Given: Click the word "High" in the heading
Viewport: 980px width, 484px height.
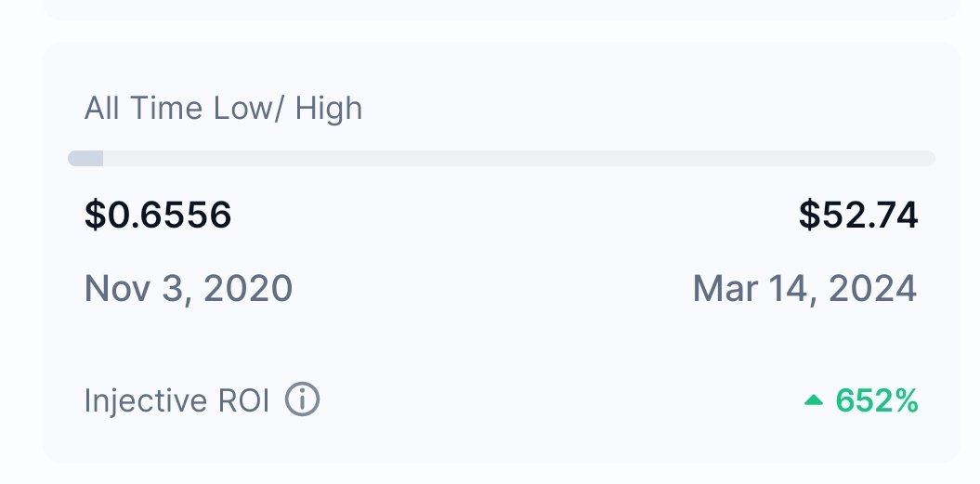Looking at the screenshot, I should 329,109.
